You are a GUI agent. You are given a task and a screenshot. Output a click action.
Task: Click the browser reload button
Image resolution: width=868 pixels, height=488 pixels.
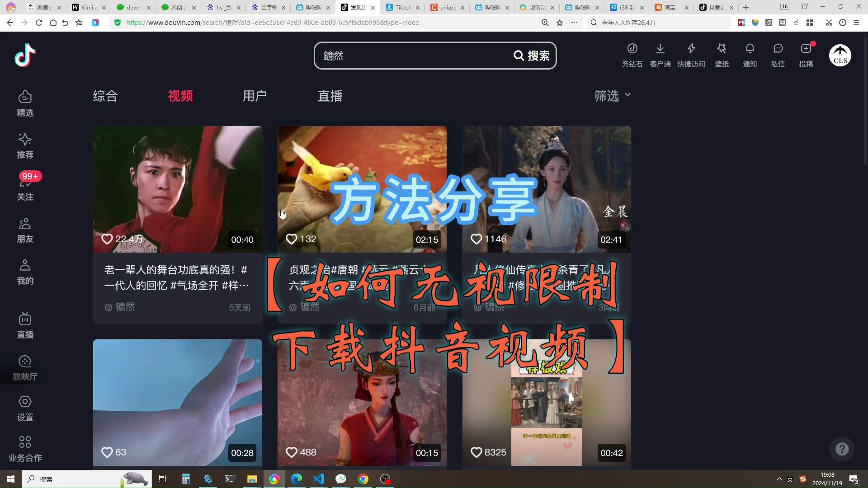click(x=39, y=23)
